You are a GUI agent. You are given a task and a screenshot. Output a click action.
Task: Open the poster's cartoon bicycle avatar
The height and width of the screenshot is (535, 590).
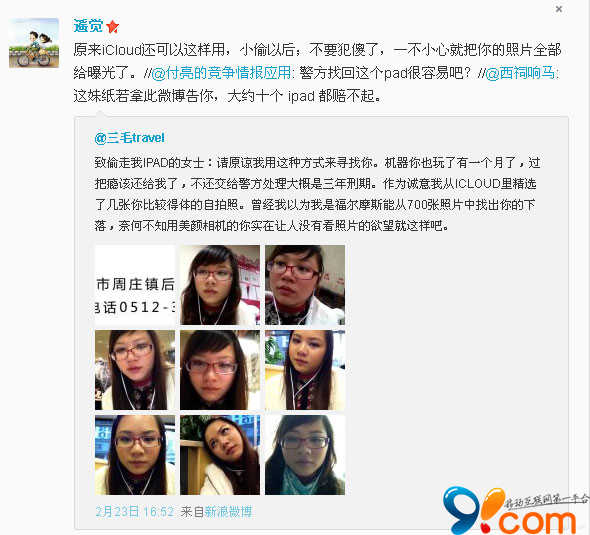coord(34,43)
